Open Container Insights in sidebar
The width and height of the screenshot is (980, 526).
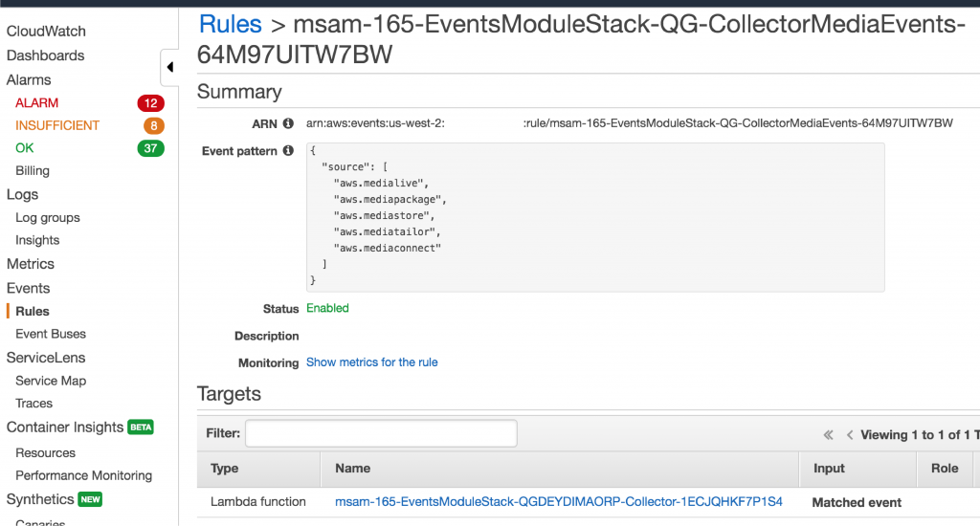pyautogui.click(x=65, y=427)
